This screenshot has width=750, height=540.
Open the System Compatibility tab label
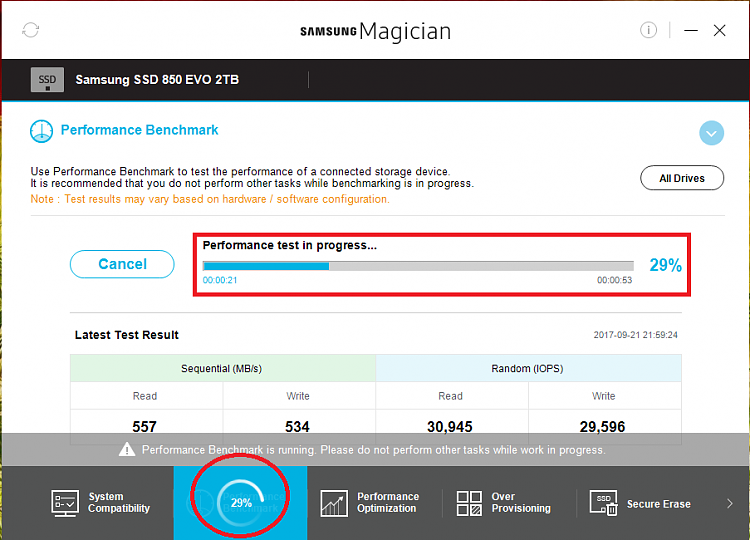119,503
